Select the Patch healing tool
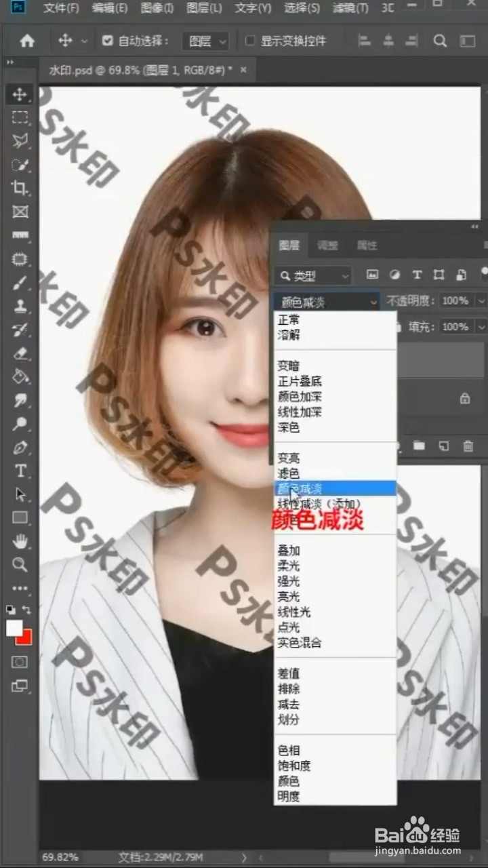This screenshot has height=868, width=488. point(20,259)
